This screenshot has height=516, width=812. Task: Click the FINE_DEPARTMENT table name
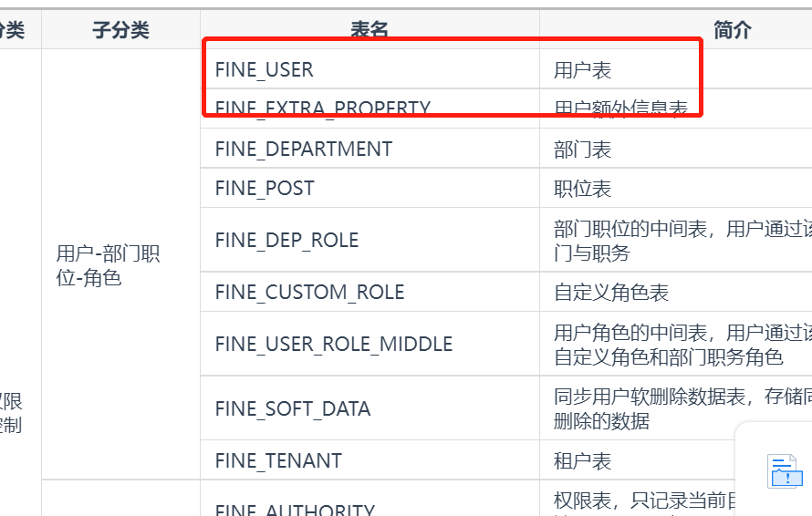304,149
